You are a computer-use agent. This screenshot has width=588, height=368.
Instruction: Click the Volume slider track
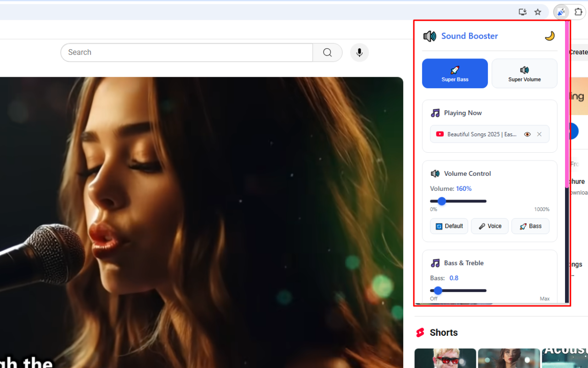pos(458,201)
